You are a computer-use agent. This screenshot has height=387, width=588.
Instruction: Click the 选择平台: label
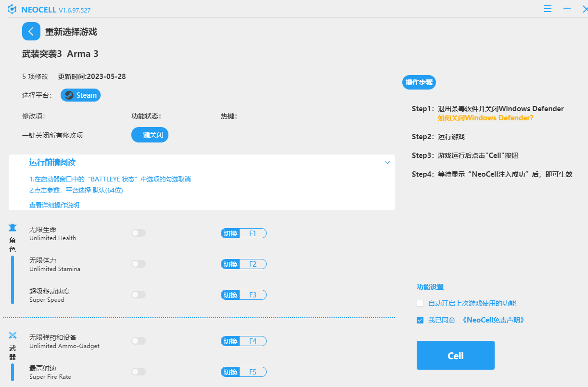coord(37,95)
